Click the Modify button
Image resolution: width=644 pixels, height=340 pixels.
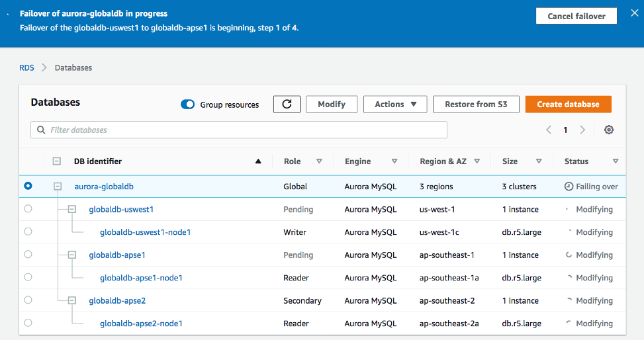pos(332,105)
